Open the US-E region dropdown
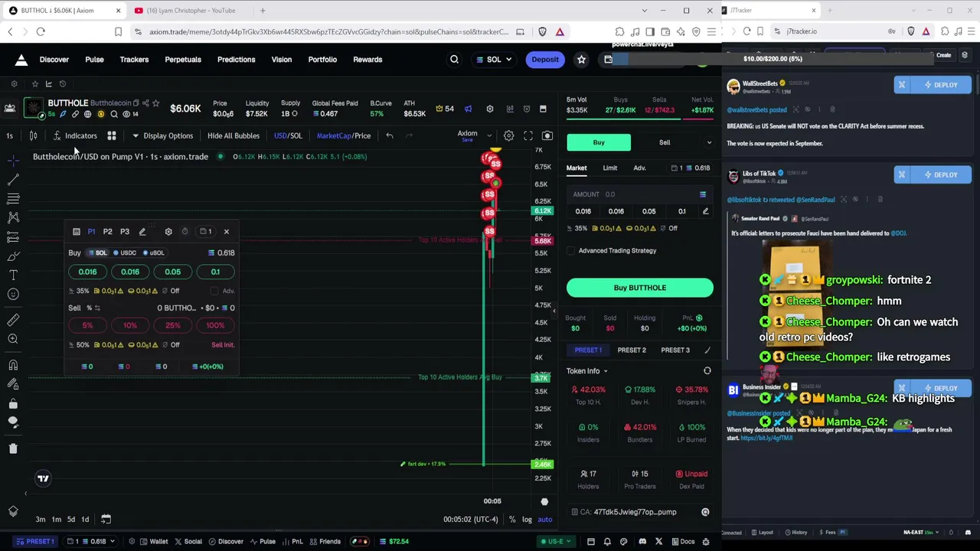Screen dimensions: 980x551 [555, 542]
